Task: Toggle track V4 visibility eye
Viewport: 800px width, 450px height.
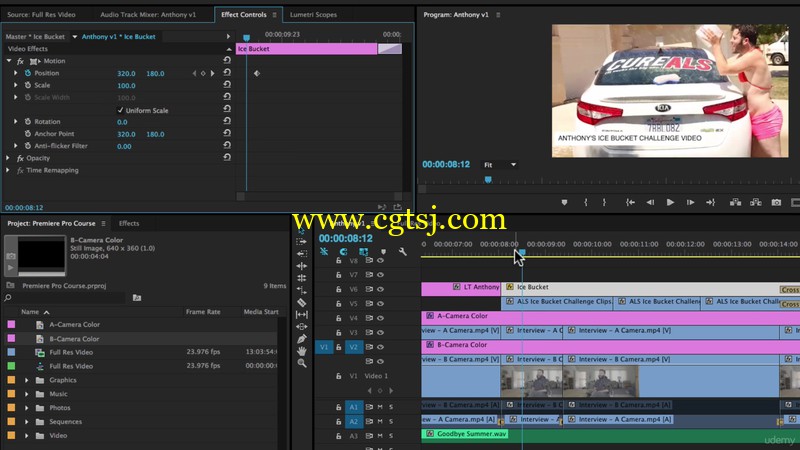Action: pyautogui.click(x=380, y=318)
